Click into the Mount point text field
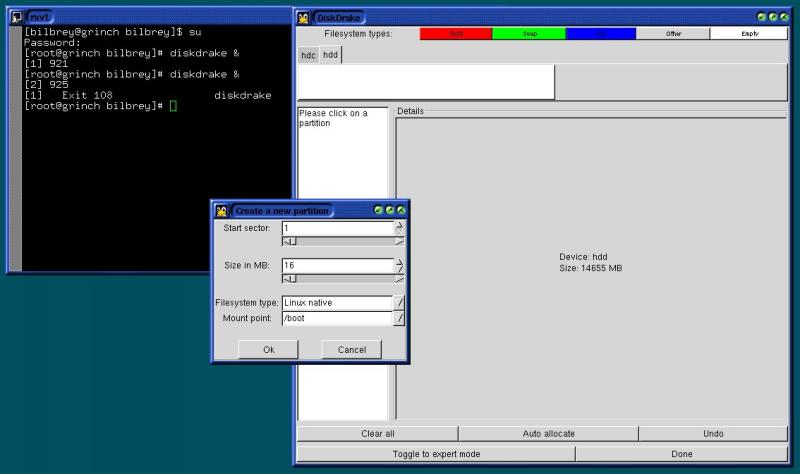800x474 pixels. click(x=335, y=319)
